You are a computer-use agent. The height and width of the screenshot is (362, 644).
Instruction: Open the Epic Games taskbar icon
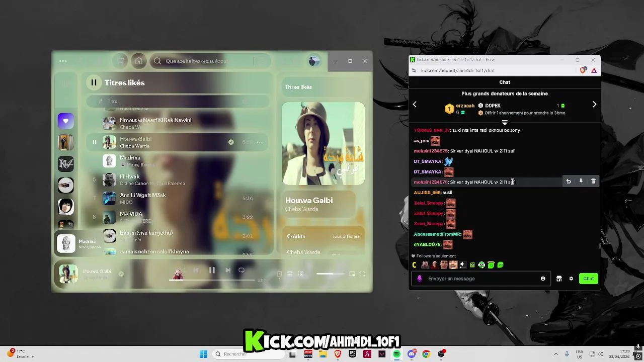[x=353, y=354]
